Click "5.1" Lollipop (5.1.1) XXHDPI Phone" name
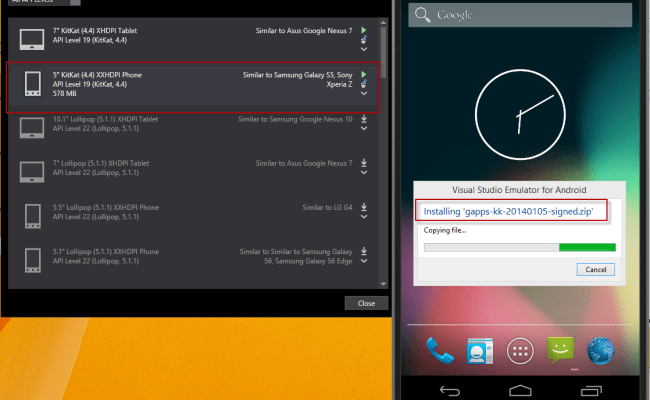 point(106,252)
